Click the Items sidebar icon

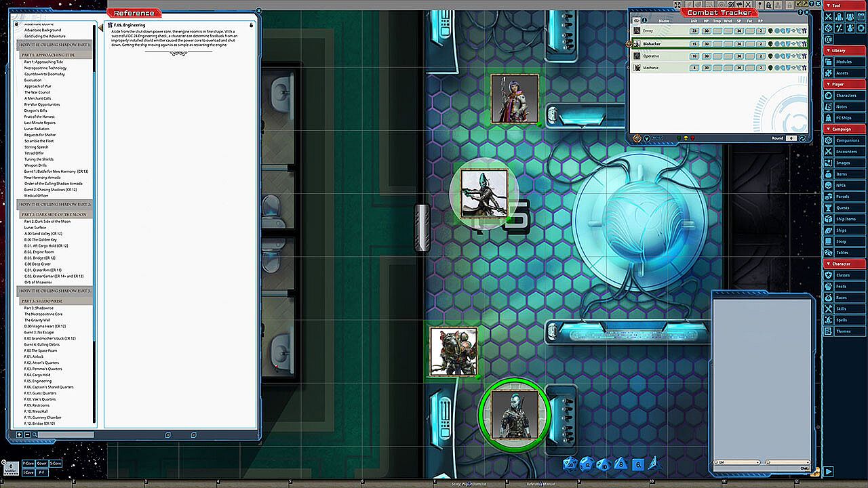pos(828,174)
